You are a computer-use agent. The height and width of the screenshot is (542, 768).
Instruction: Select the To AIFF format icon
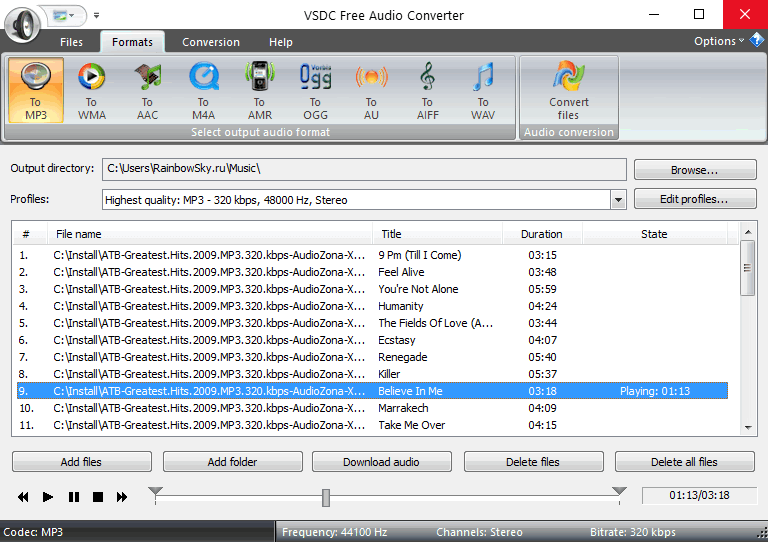[428, 90]
